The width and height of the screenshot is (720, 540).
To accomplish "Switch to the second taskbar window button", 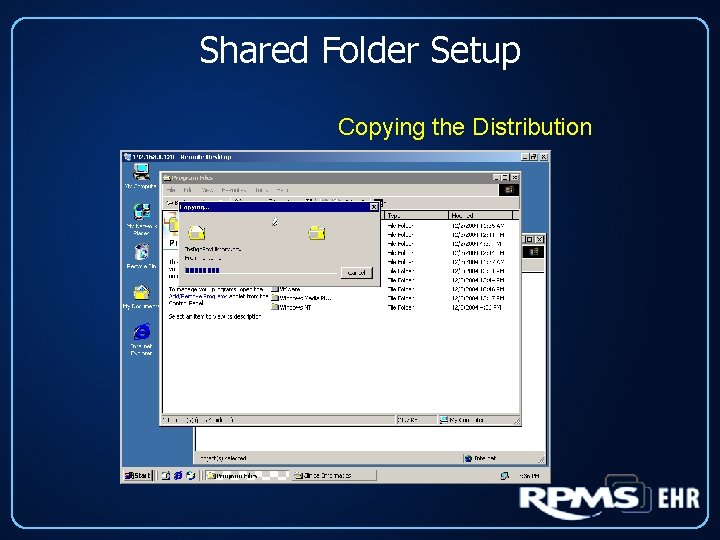I will point(334,475).
